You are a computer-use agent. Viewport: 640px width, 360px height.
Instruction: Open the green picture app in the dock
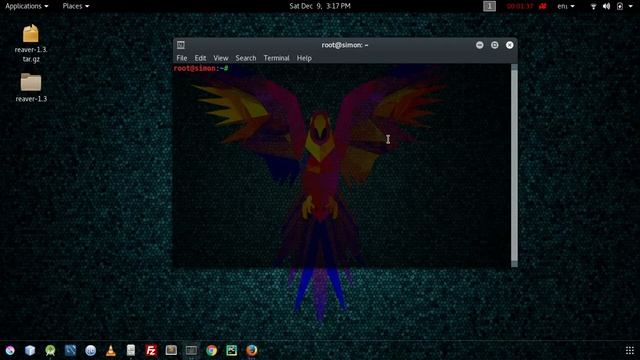pyautogui.click(x=231, y=350)
